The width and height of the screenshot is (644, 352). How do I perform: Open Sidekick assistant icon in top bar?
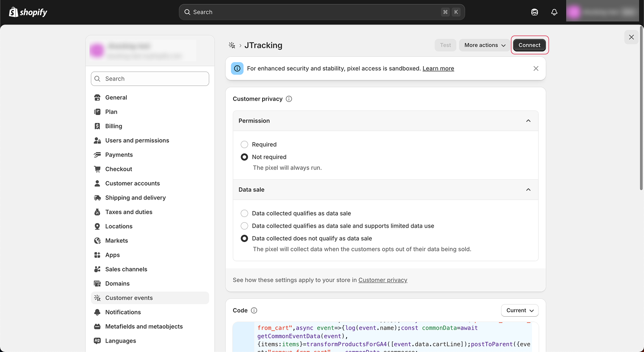coord(534,12)
